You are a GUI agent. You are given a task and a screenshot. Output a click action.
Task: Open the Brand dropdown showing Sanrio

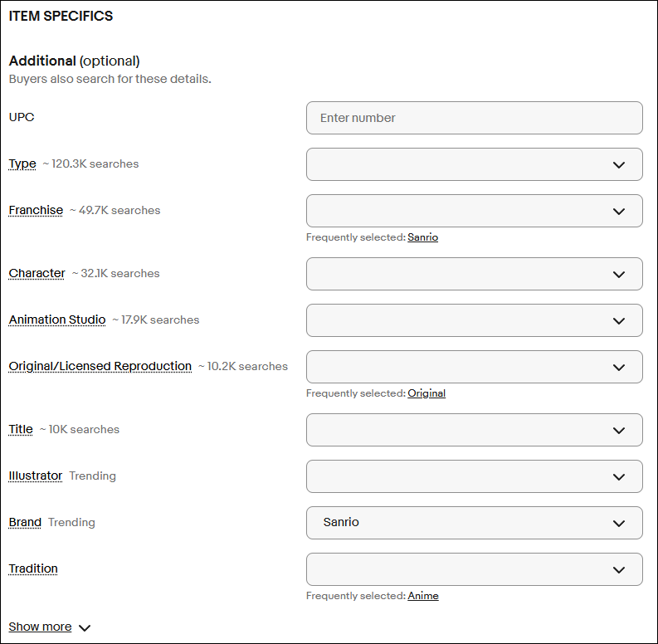[x=474, y=523]
